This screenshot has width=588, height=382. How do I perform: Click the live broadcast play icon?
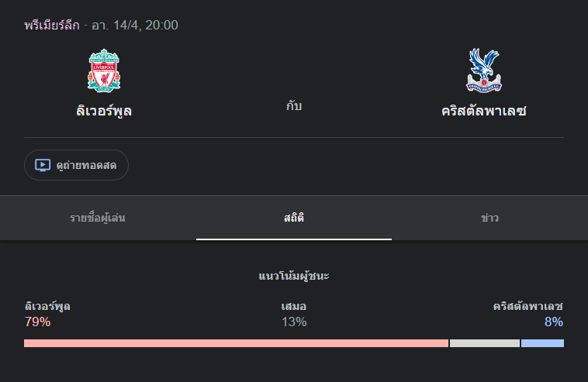(43, 165)
